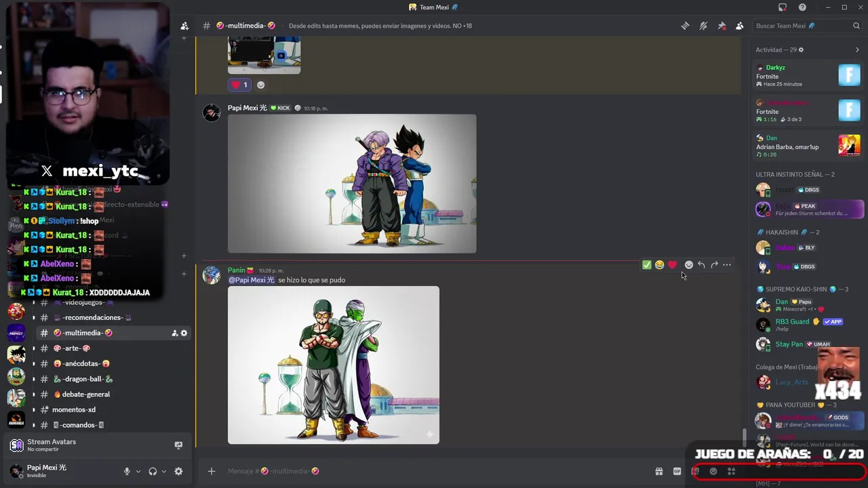Open Panin's Piccolo fan-art image
The width and height of the screenshot is (868, 488).
334,365
